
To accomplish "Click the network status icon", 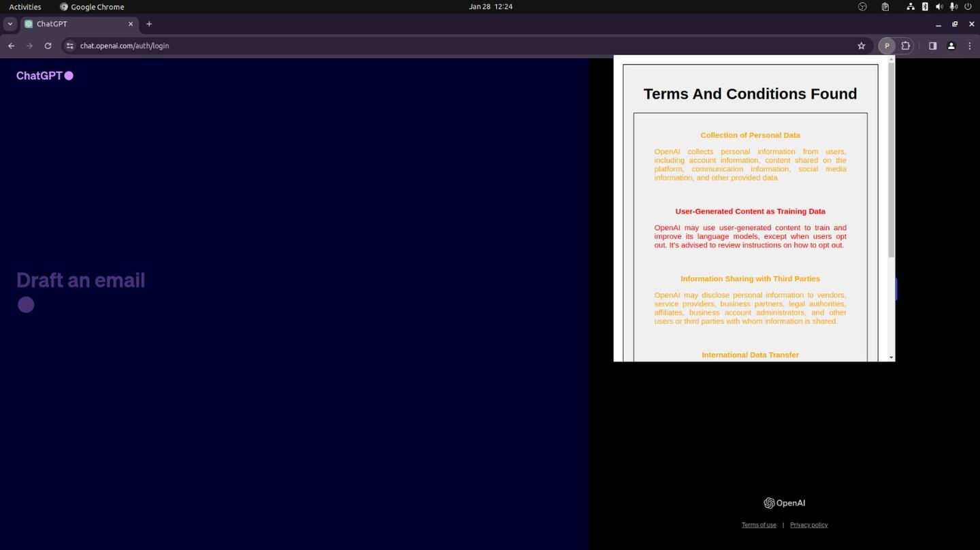I will pos(911,7).
